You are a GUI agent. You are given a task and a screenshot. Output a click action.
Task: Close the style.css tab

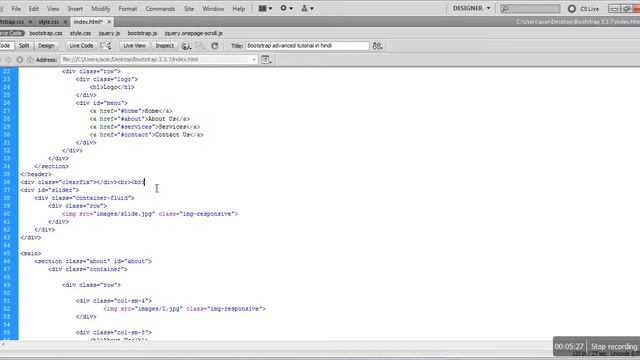click(x=65, y=22)
